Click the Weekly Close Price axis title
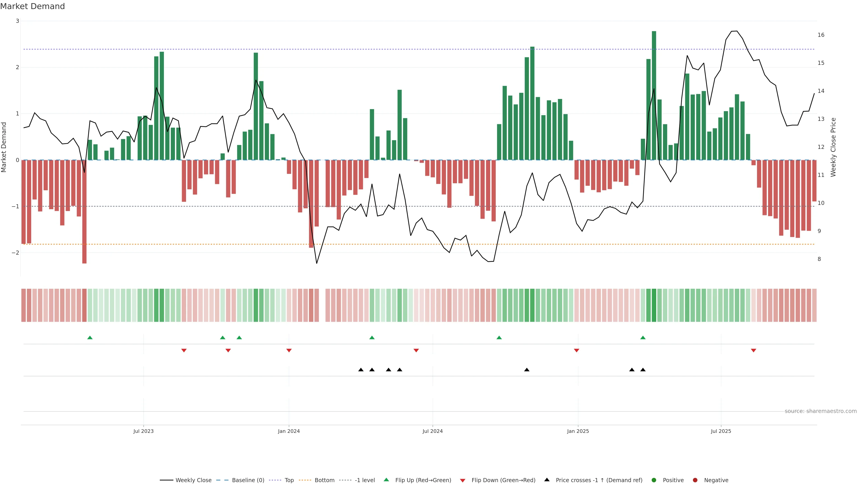 pos(833,147)
